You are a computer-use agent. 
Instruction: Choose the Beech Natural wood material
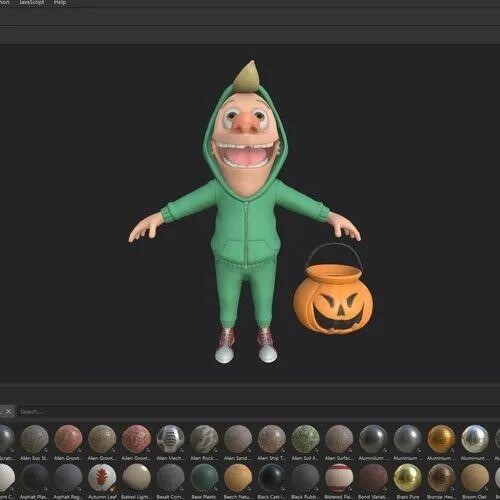[x=238, y=477]
